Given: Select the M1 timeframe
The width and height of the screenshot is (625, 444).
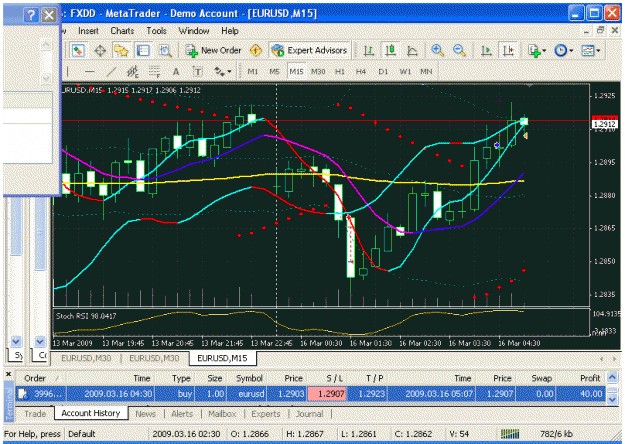Looking at the screenshot, I should [x=253, y=72].
